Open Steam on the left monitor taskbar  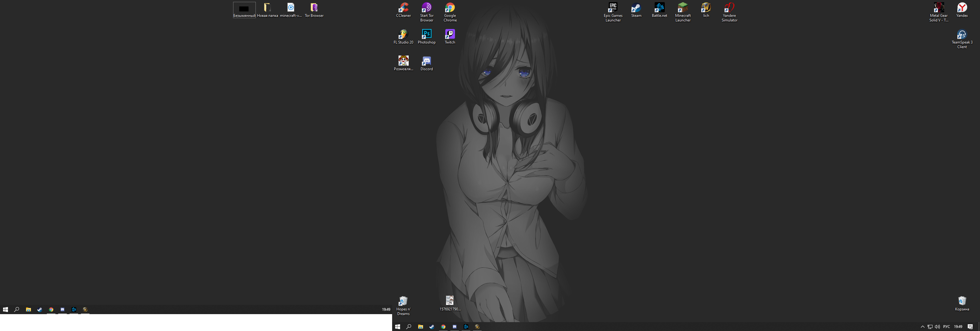(40, 309)
